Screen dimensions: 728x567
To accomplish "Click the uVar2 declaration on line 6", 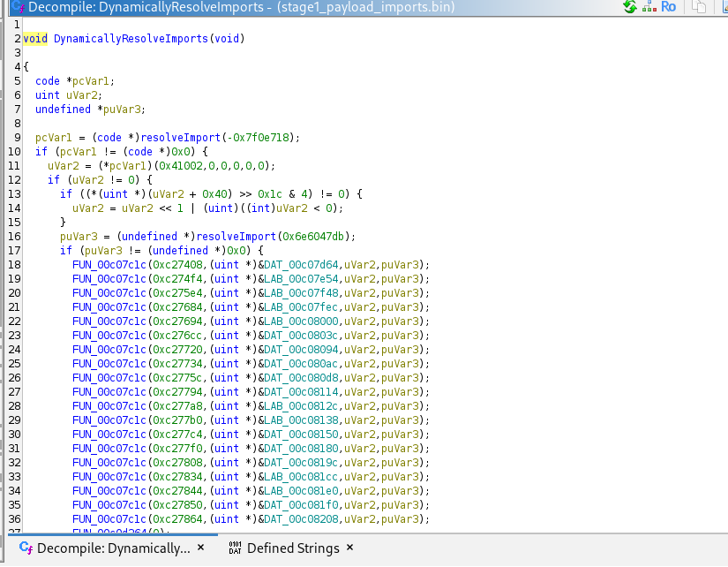I will [81, 95].
